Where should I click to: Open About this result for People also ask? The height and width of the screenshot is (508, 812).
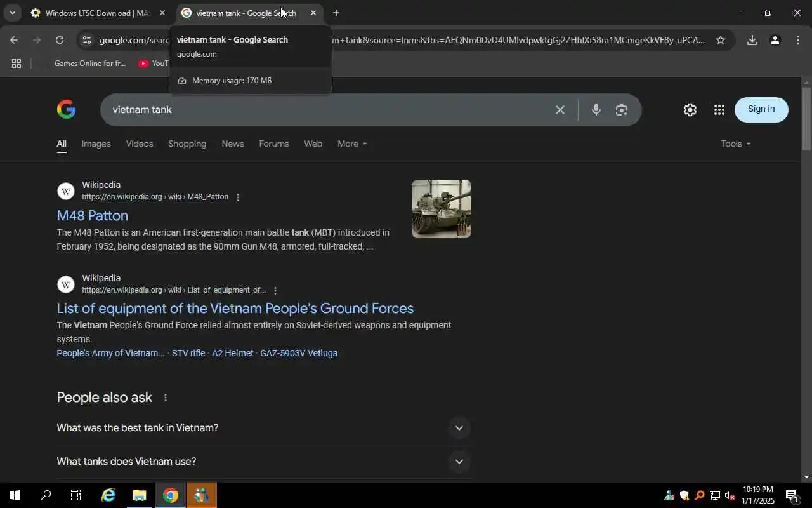[166, 398]
